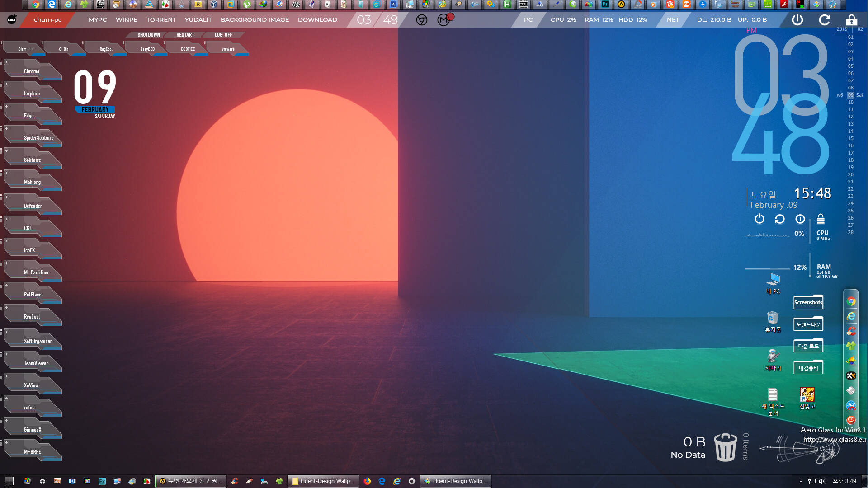The height and width of the screenshot is (488, 868).
Task: Click the lock icon under the 15:48 clock
Action: [x=821, y=219]
